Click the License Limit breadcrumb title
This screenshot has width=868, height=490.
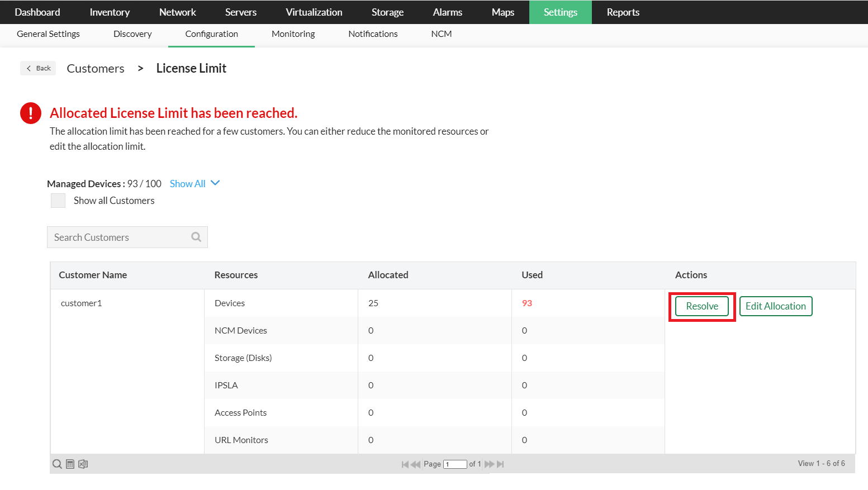coord(191,68)
